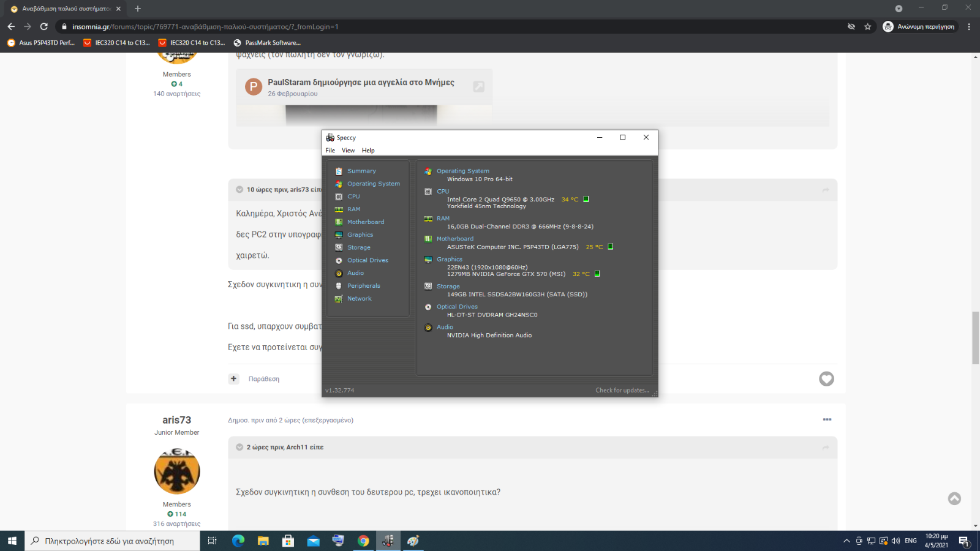The width and height of the screenshot is (980, 551).
Task: Bookmark this page with the star icon
Action: point(867,26)
